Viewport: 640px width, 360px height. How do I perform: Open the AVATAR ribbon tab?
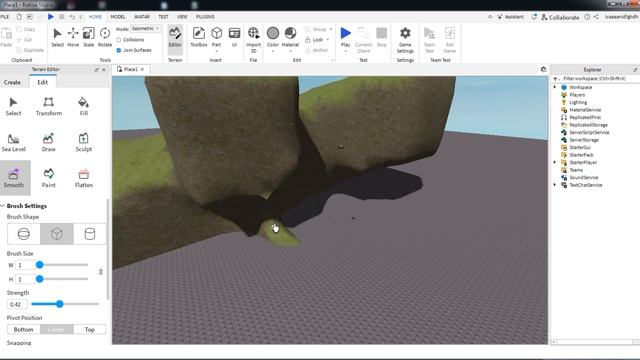(142, 17)
